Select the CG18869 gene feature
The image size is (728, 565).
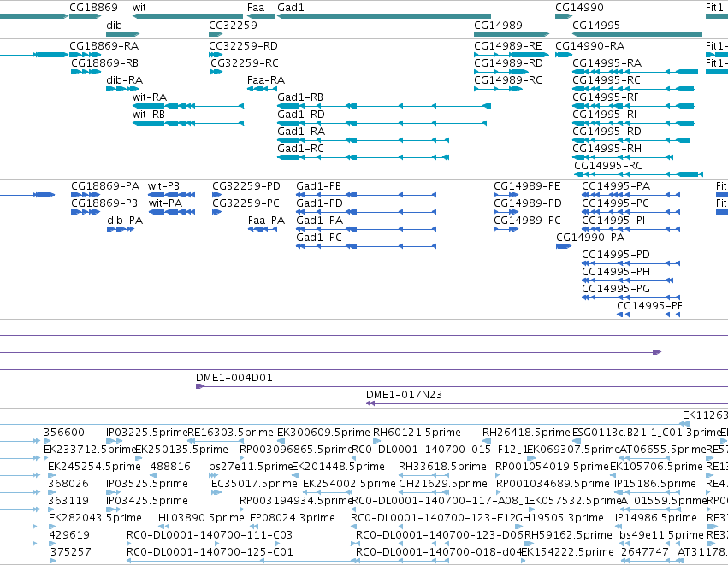pyautogui.click(x=85, y=16)
